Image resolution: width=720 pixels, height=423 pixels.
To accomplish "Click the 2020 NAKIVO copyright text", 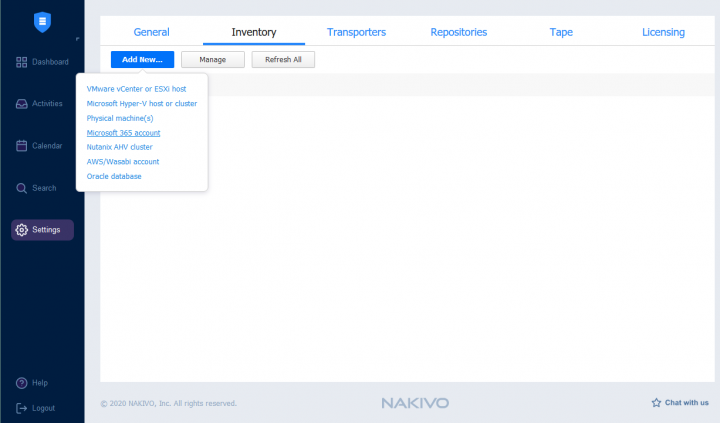I will pos(169,404).
